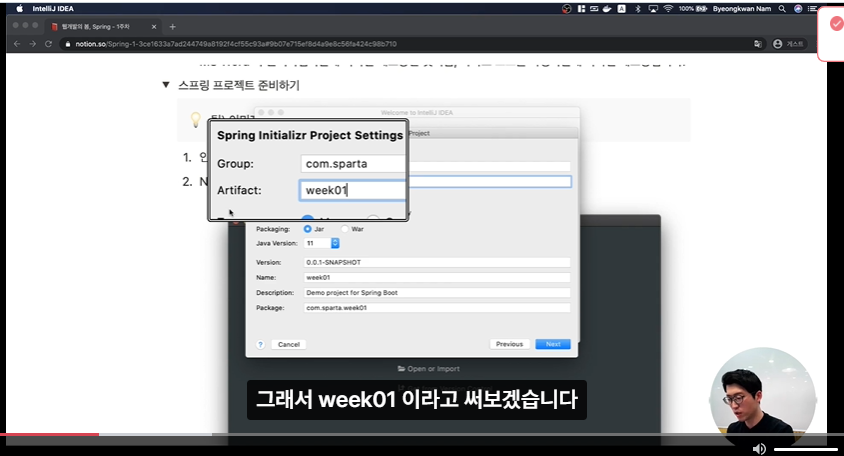Click the magnified Artifact field week01
This screenshot has width=844, height=456.
coord(353,190)
